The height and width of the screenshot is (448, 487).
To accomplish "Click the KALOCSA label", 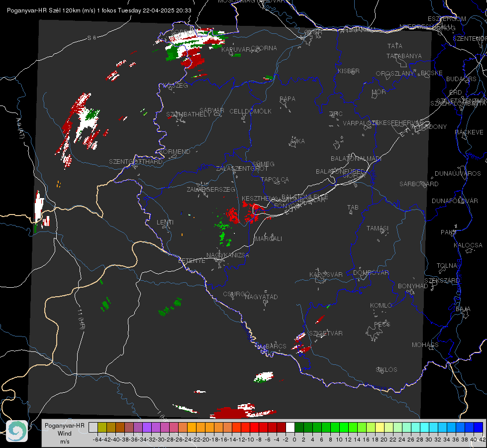I will (x=468, y=245).
